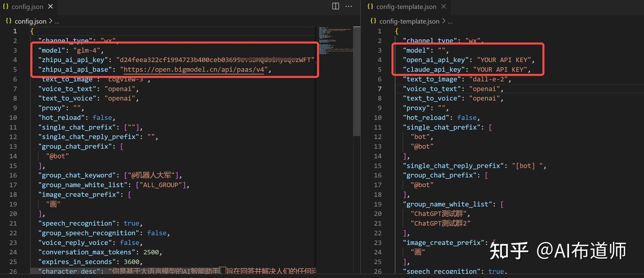This screenshot has height=278, width=644.
Task: Click the 3600 expiry value
Action: pos(132,262)
